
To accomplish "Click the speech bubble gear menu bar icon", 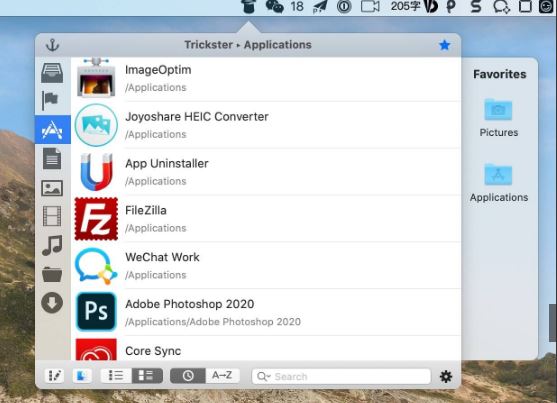I will (501, 7).
